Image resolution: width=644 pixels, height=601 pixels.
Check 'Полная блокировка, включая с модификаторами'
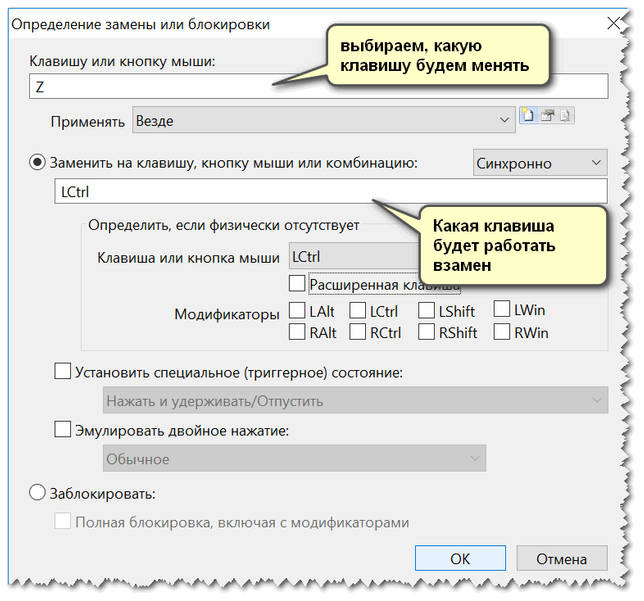point(62,521)
